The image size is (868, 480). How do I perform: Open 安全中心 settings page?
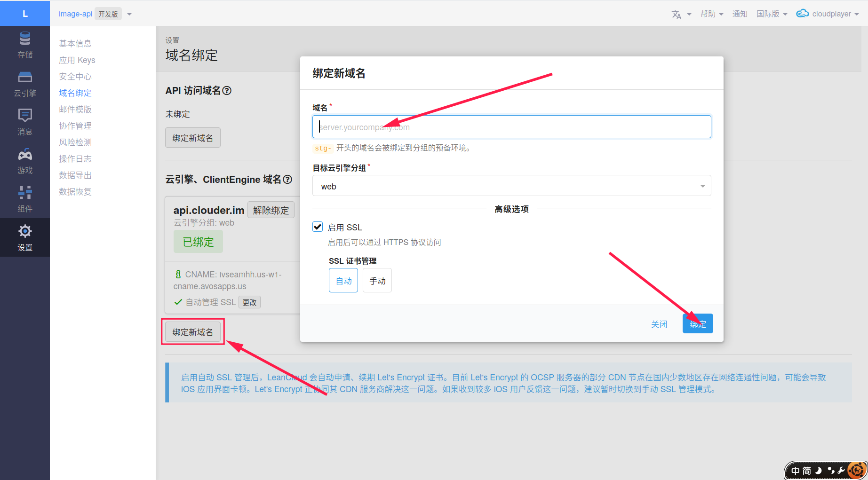[75, 77]
